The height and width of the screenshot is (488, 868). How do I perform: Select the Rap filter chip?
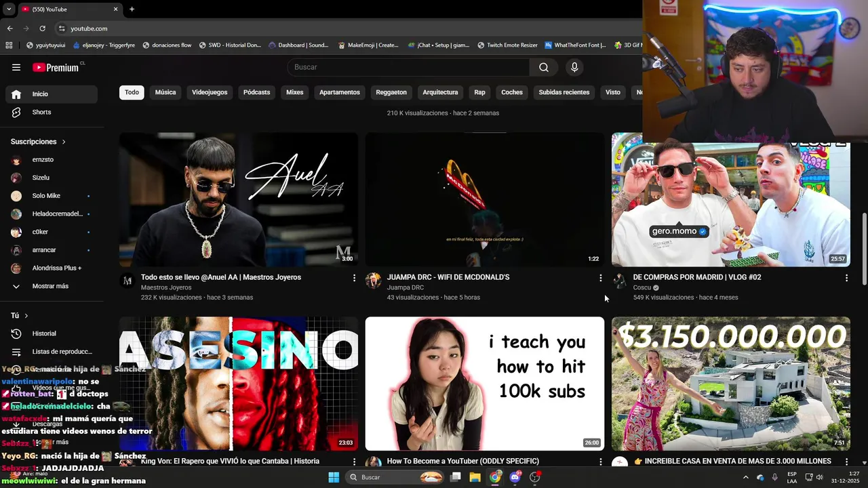pyautogui.click(x=479, y=92)
